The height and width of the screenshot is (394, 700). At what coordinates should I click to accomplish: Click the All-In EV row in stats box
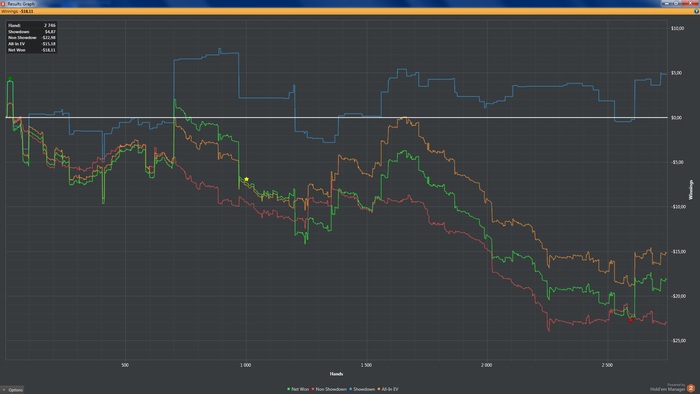(x=32, y=44)
